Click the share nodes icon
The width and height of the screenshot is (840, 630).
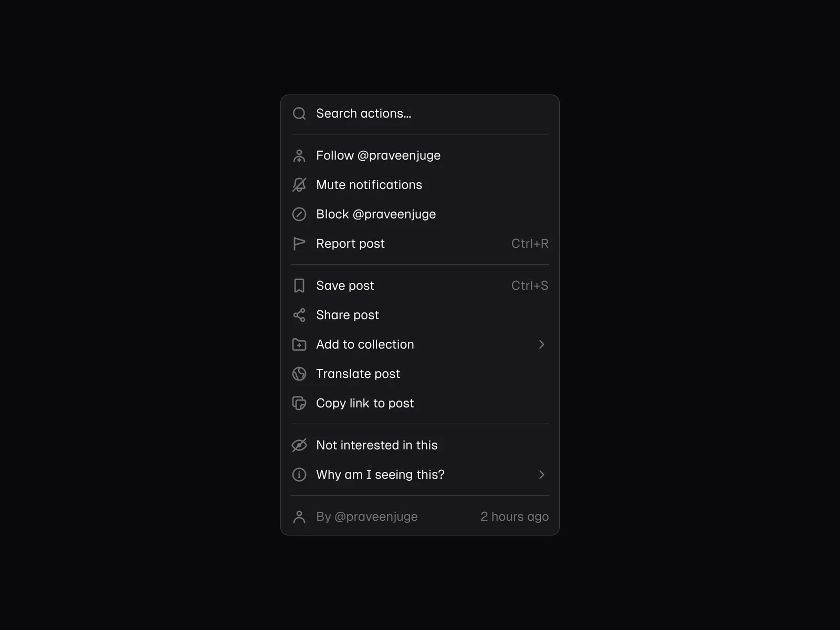[299, 315]
